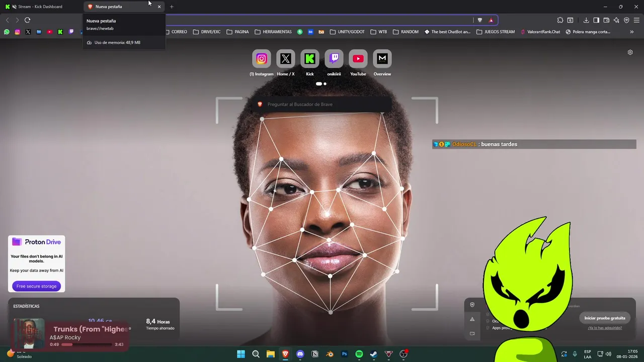Open Brave Rewards triangle icon
Screen dimensions: 644x362
point(491,20)
